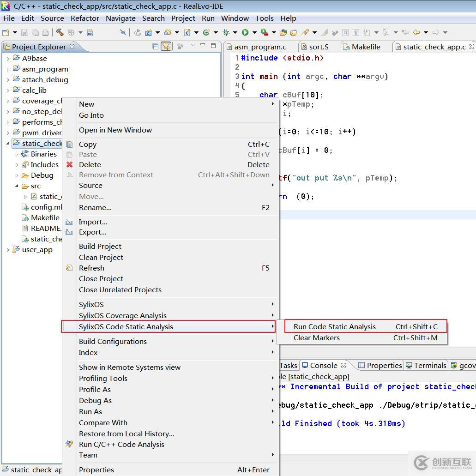Click the New file icon in toolbar
This screenshot has height=476, width=476.
point(6,32)
